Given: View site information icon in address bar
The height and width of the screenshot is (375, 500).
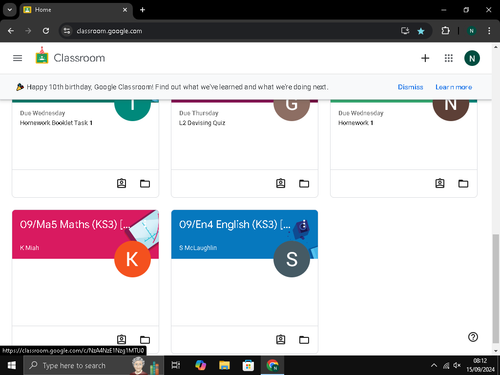Looking at the screenshot, I should [67, 31].
